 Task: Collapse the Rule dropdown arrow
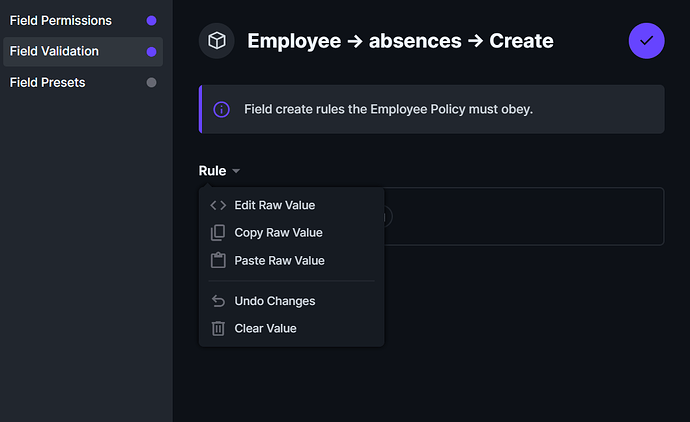click(236, 171)
